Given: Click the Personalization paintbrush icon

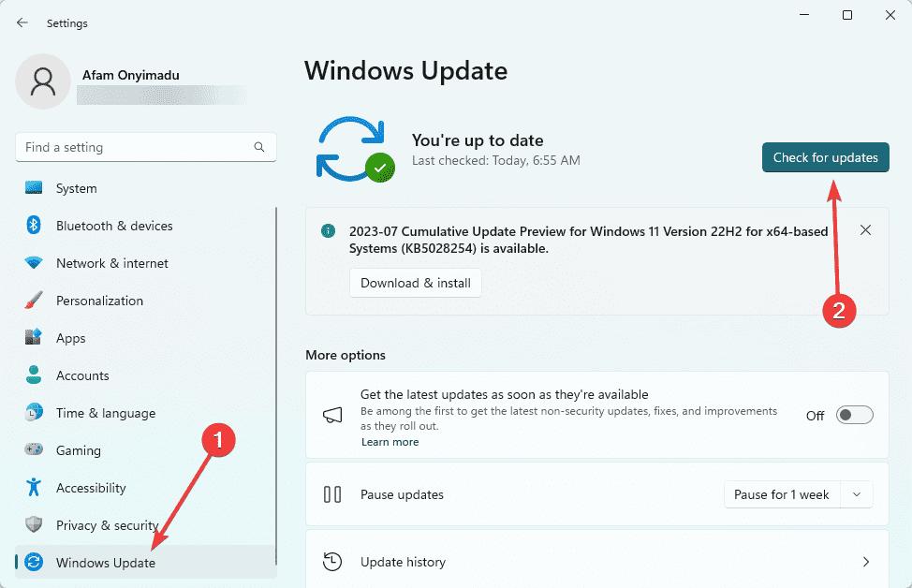Looking at the screenshot, I should (x=34, y=301).
